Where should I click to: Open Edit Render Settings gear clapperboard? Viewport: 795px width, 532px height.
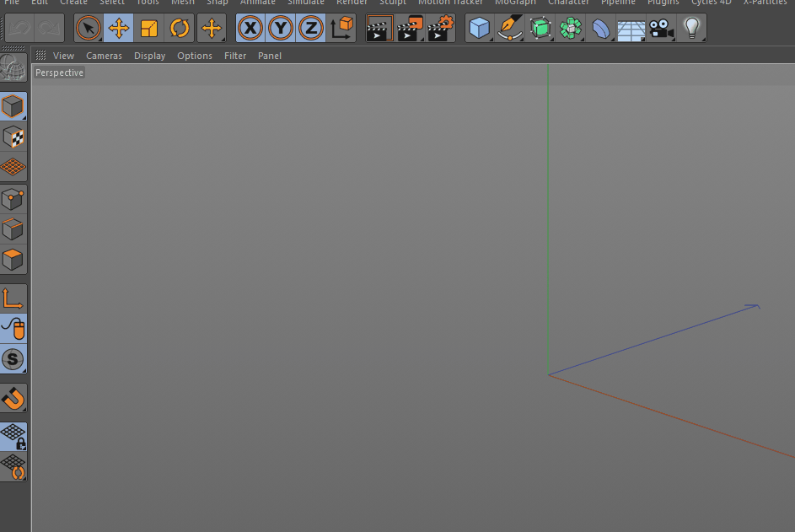[x=440, y=28]
